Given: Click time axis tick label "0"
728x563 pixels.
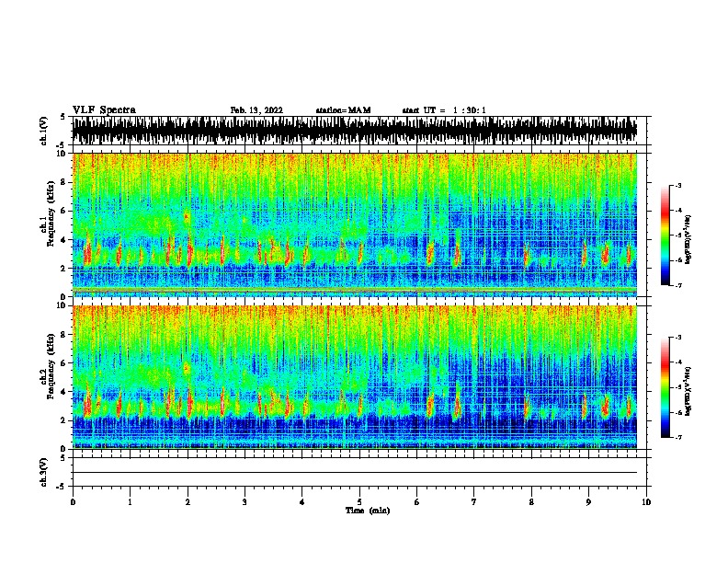Looking at the screenshot, I should point(73,502).
